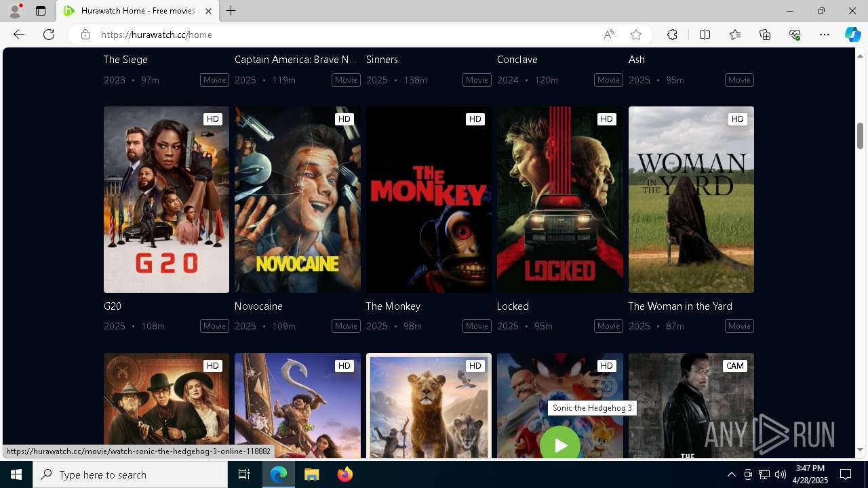The height and width of the screenshot is (488, 868).
Task: Open the Sinners title link
Action: (x=382, y=60)
